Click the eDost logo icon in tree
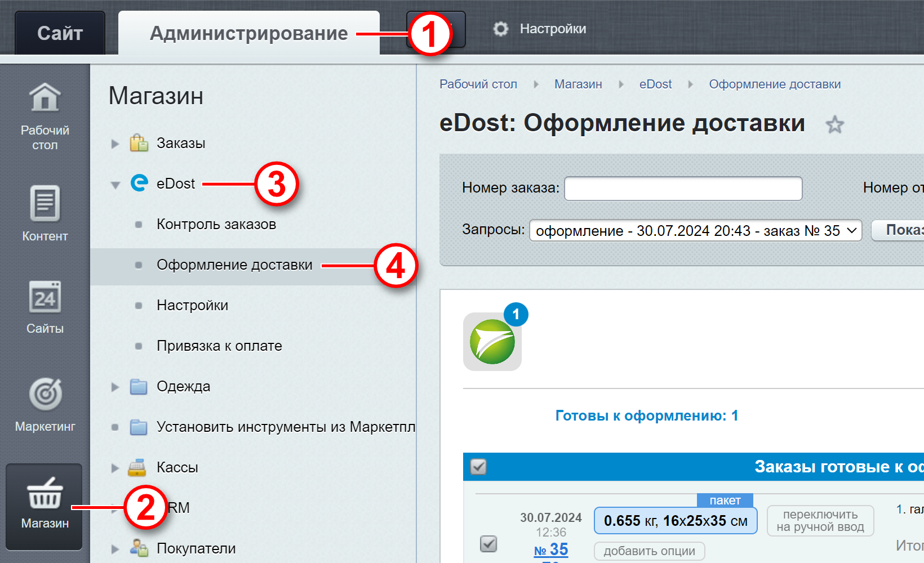 139,183
